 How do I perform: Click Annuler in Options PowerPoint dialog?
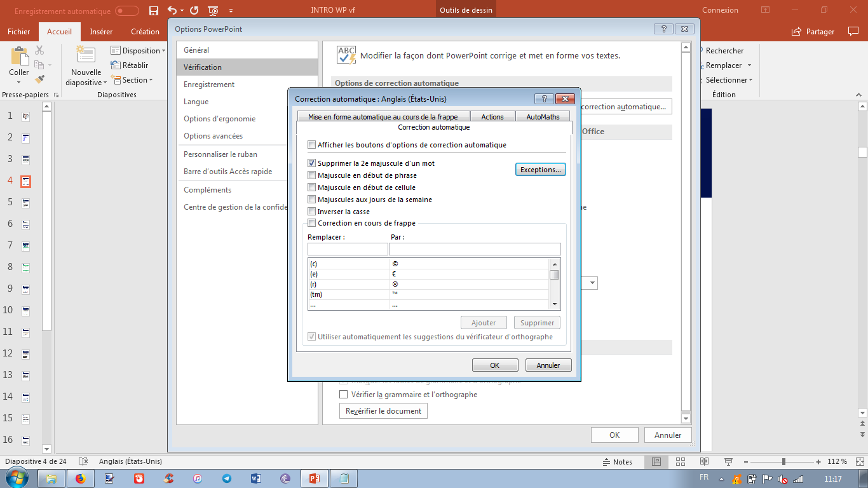coord(668,435)
